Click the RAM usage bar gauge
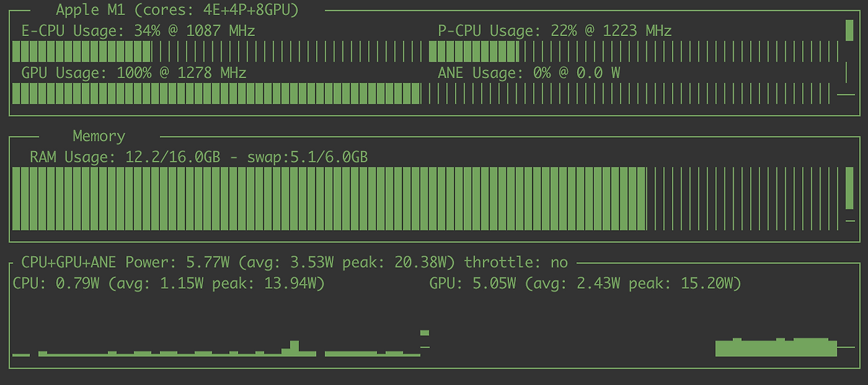The width and height of the screenshot is (868, 385). (x=427, y=199)
